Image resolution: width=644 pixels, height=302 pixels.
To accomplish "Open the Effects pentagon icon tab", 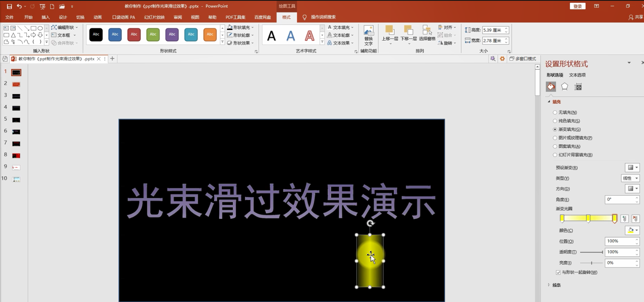I will click(565, 87).
